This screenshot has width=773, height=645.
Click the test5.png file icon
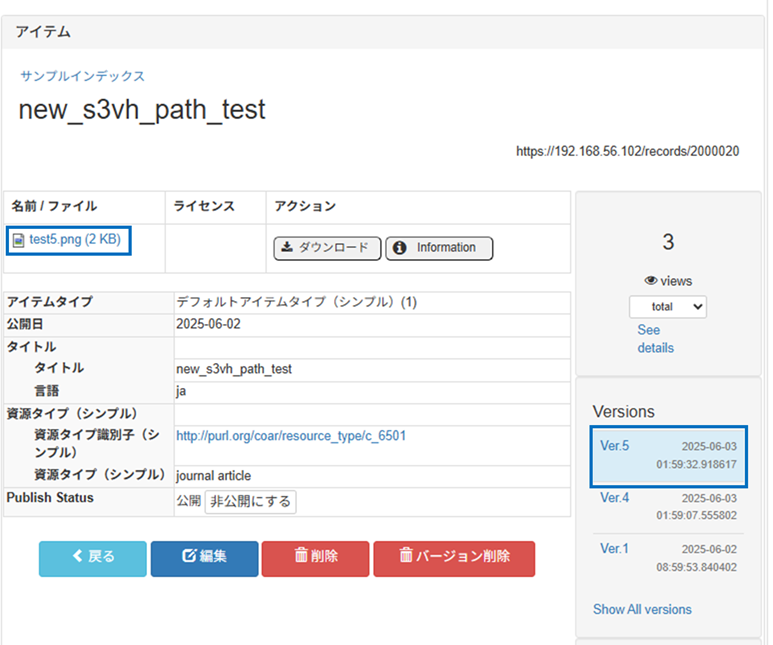pos(19,240)
